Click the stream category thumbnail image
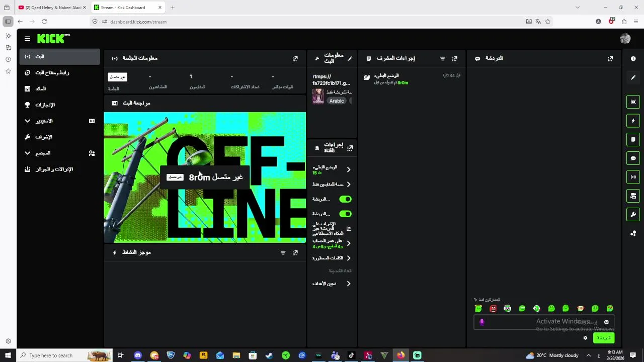Screen dimensions: 644x362 click(x=318, y=96)
